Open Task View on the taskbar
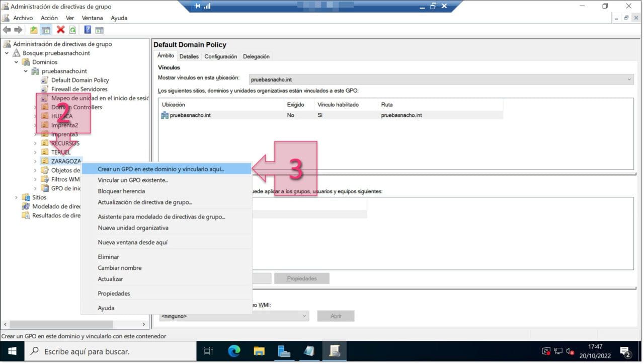The height and width of the screenshot is (364, 644). [209, 351]
